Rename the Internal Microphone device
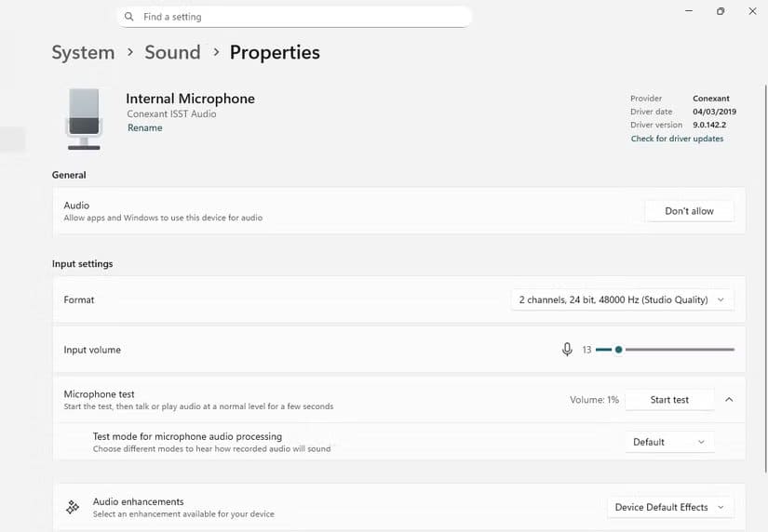This screenshot has height=532, width=768. pyautogui.click(x=144, y=128)
